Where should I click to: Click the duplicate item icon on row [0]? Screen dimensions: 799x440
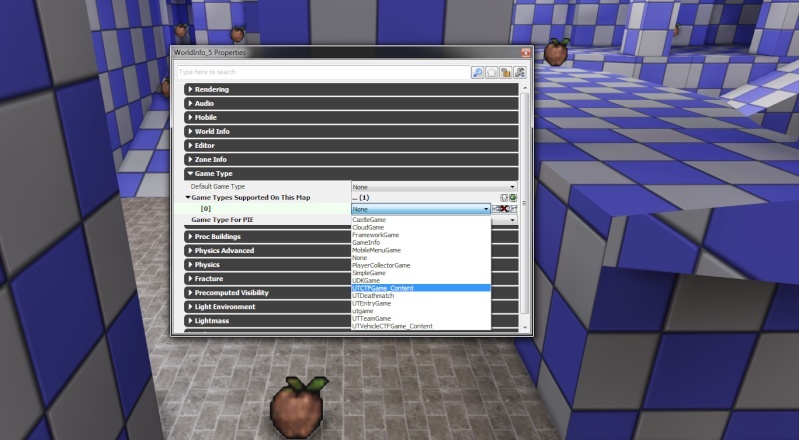pos(513,209)
